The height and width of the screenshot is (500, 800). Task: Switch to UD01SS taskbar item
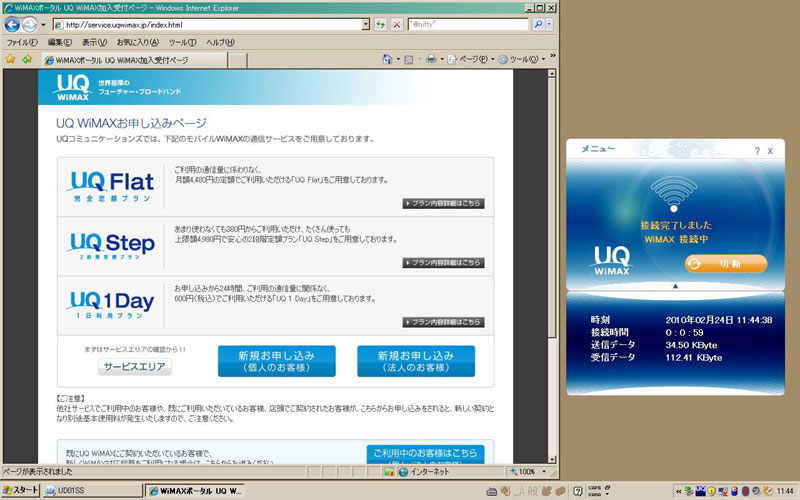click(x=92, y=491)
